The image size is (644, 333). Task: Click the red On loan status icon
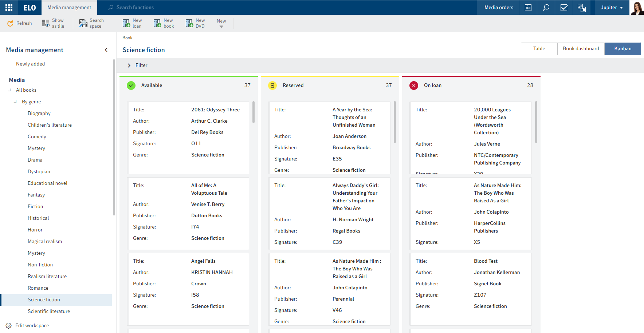point(414,86)
